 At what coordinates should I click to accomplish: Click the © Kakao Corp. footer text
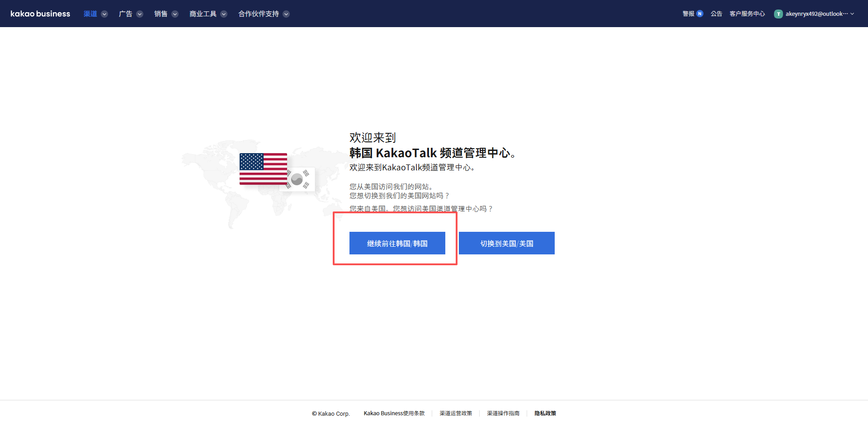330,413
